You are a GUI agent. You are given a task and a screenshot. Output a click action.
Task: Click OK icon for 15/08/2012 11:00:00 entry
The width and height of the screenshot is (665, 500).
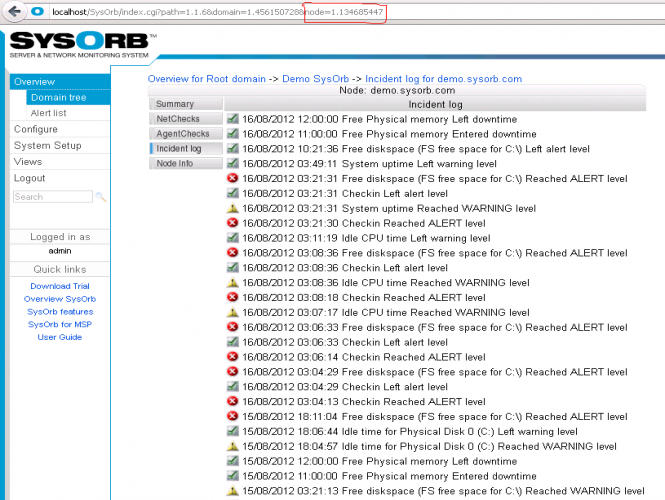pos(232,475)
